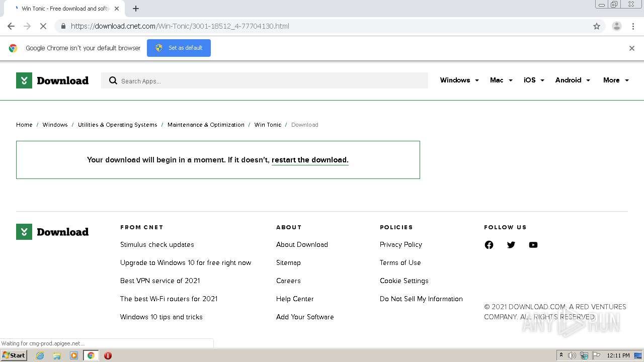Launch Internet Explorer from taskbar

click(40, 355)
